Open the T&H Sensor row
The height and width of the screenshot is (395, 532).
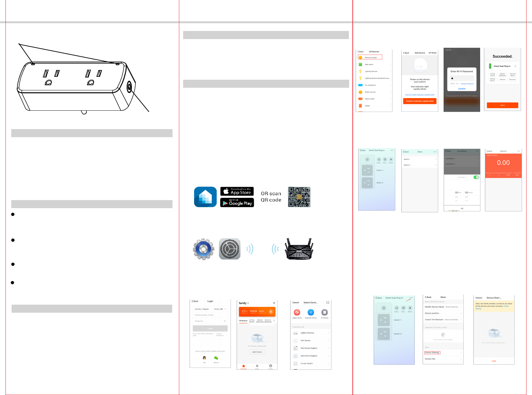tap(311, 340)
